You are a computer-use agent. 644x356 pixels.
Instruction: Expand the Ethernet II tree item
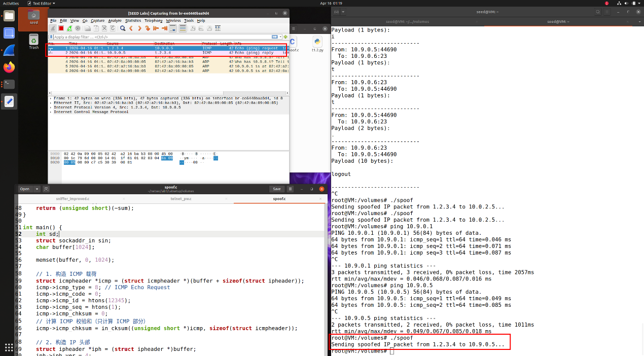pyautogui.click(x=51, y=103)
